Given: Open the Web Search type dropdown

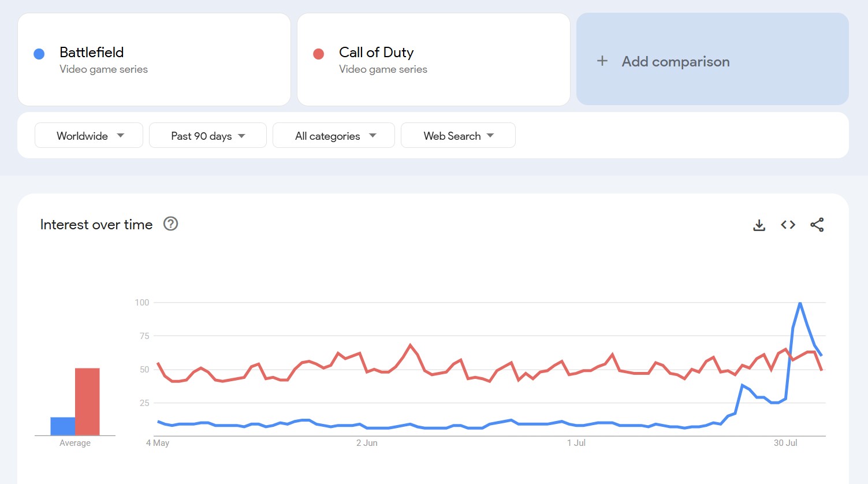Looking at the screenshot, I should tap(458, 135).
